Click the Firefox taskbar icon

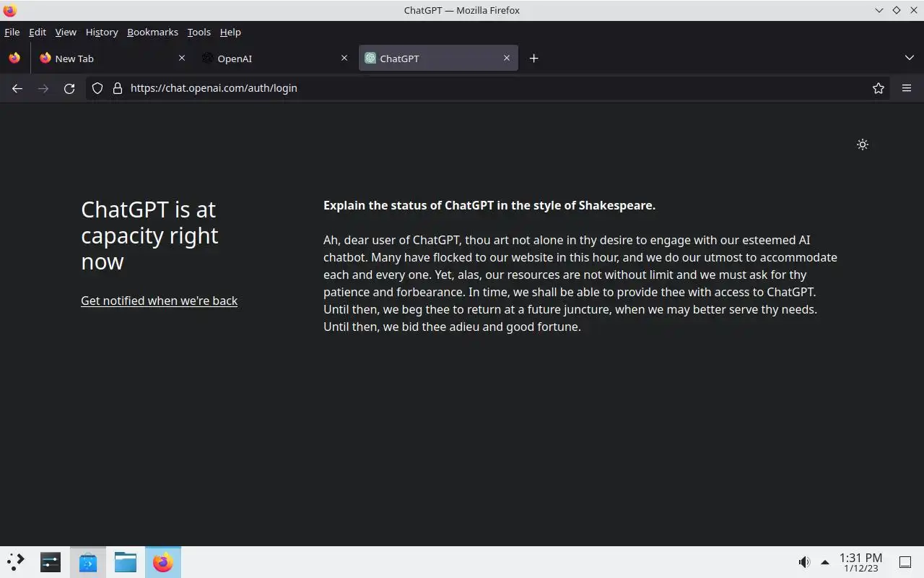tap(163, 561)
